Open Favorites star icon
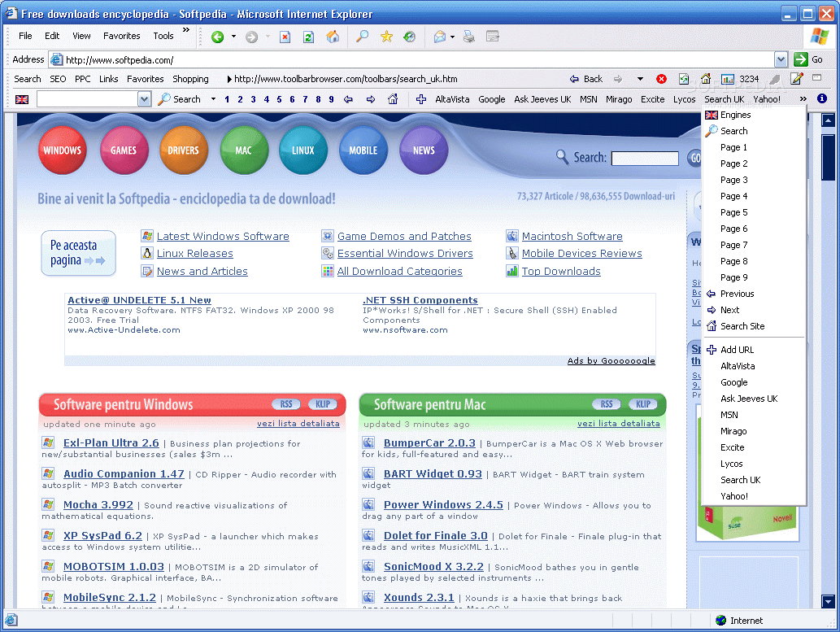This screenshot has height=632, width=840. point(386,37)
